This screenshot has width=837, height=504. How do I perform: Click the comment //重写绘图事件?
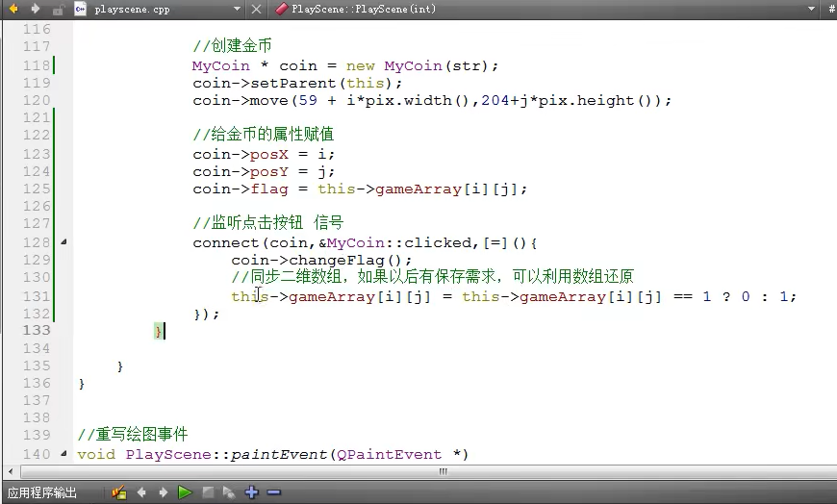(x=133, y=434)
